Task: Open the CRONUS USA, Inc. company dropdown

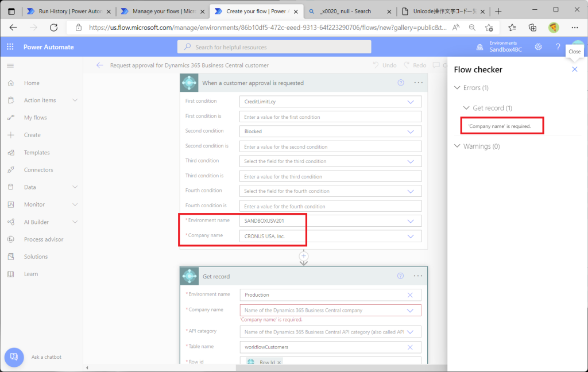Action: 411,237
